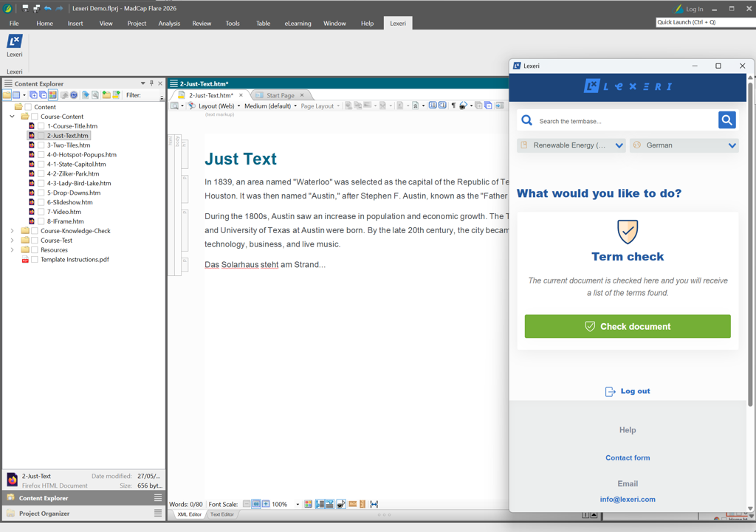Switch to the Start Page tab
Screen dimensions: 756x532
(280, 95)
